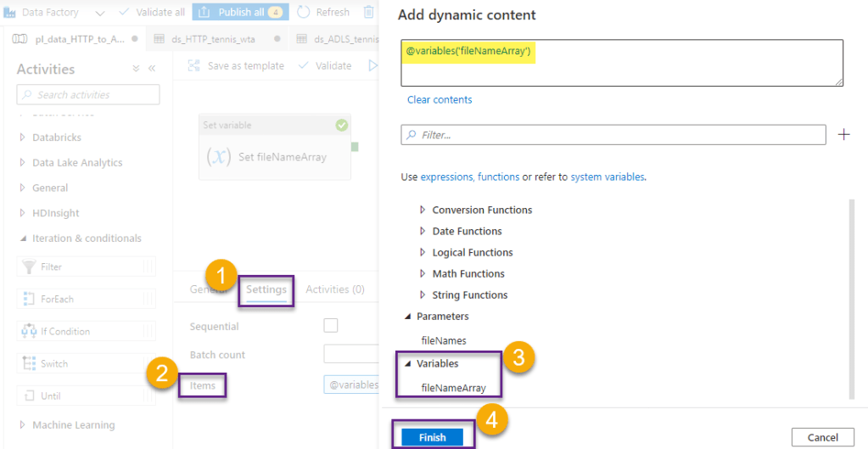Screen dimensions: 868x449
Task: Select the Until activity icon
Action: [27, 396]
